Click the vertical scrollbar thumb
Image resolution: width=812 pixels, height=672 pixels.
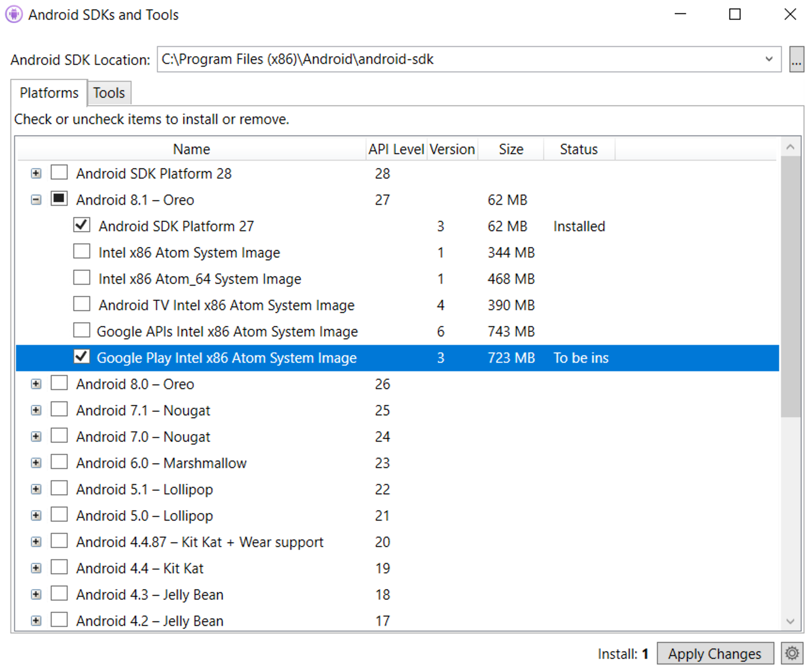click(x=790, y=287)
